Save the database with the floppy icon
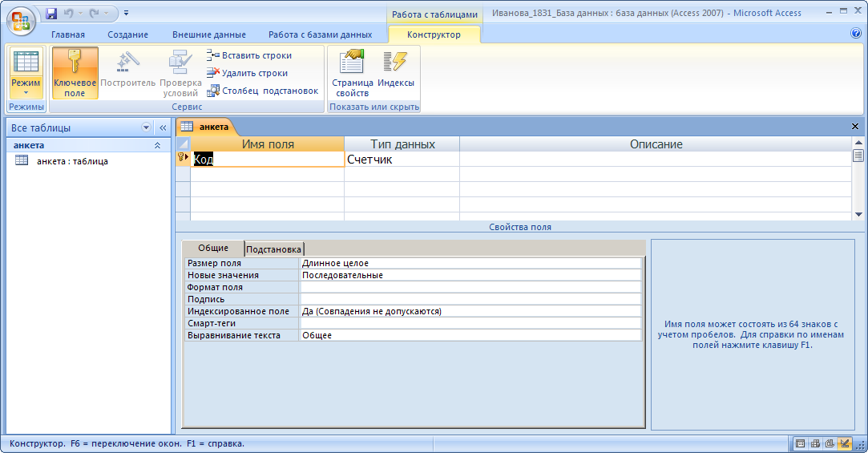The image size is (868, 453). (x=51, y=13)
